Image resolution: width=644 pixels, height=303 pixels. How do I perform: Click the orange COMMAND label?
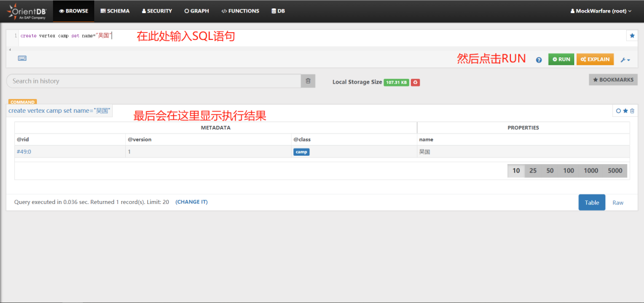point(23,102)
